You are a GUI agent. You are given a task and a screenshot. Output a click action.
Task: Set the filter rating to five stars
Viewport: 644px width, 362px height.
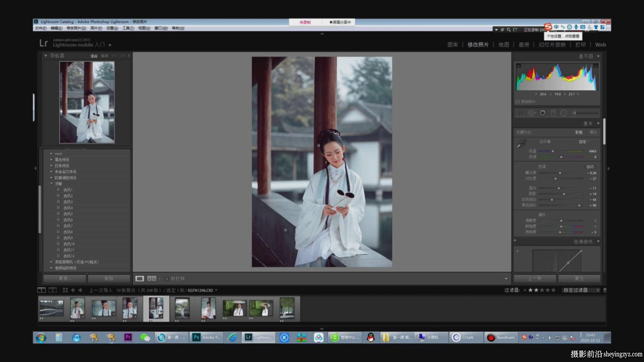[553, 290]
